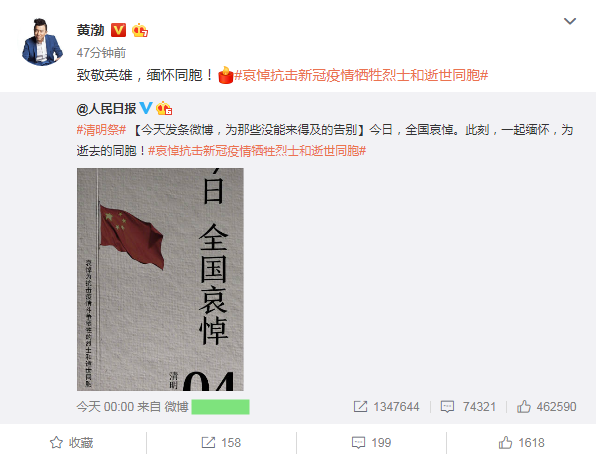Toggle 收藏 favorite star
Viewport: 596px width, 461px height.
[x=71, y=443]
